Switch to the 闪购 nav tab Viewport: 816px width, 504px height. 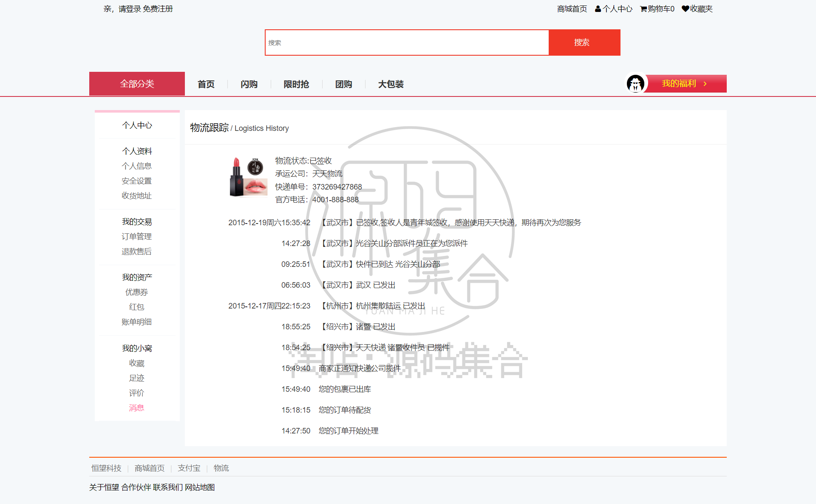point(249,84)
